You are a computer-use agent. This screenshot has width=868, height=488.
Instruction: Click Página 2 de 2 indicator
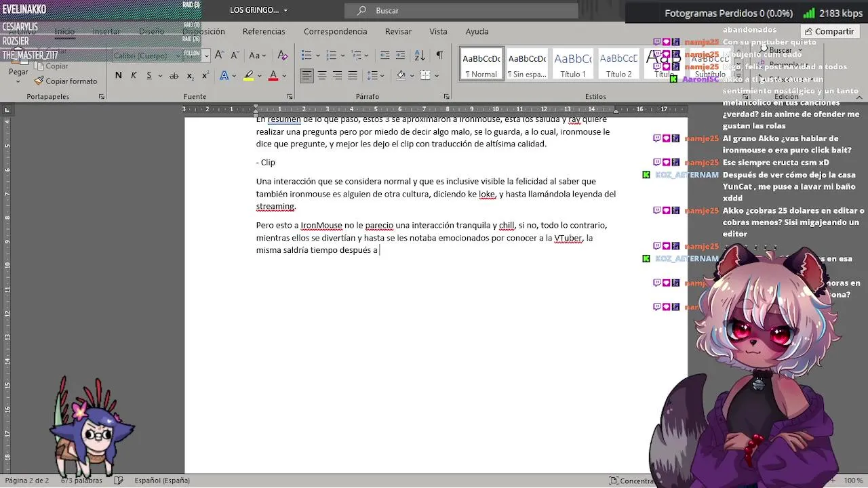(x=27, y=481)
